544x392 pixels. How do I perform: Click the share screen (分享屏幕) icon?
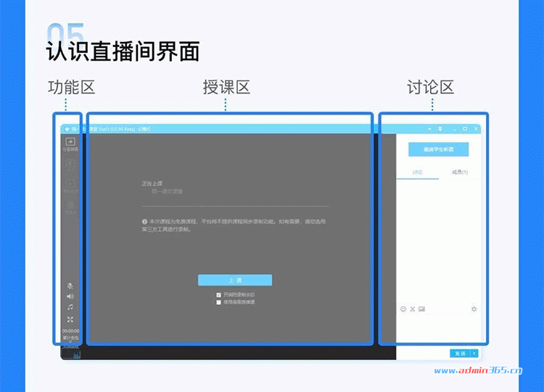point(70,142)
